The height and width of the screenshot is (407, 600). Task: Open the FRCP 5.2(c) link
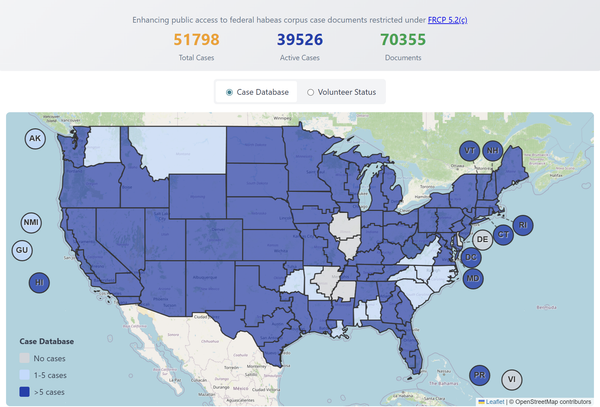447,20
